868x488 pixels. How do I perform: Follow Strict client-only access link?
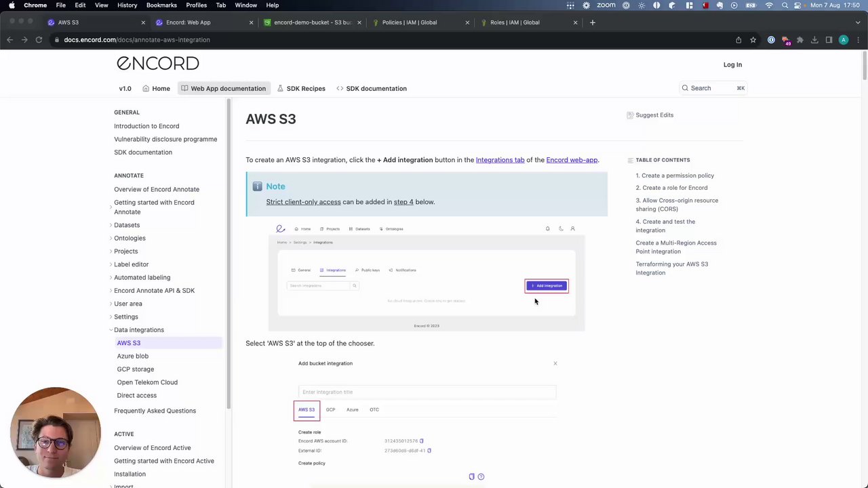(303, 202)
